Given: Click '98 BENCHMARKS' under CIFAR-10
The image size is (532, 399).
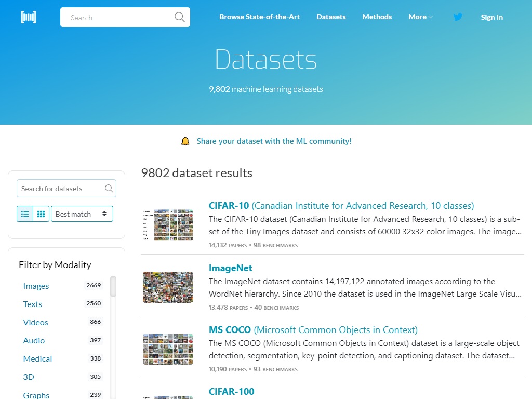Looking at the screenshot, I should (x=275, y=245).
